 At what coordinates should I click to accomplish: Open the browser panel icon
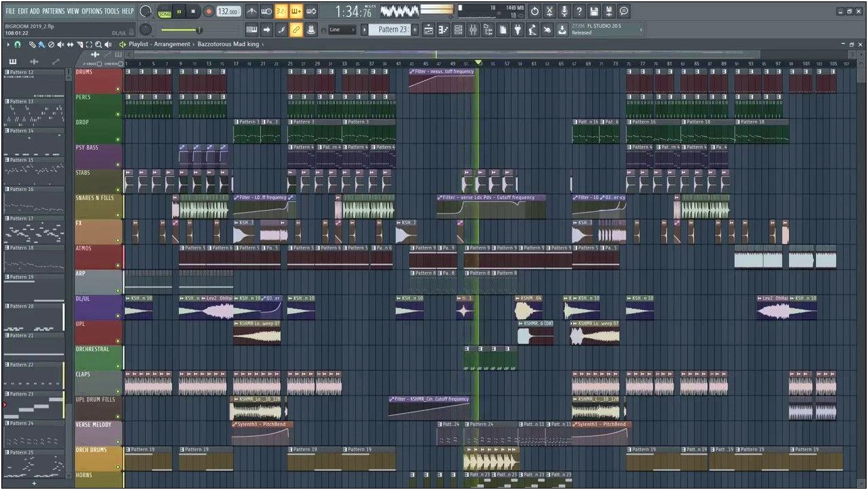[488, 30]
